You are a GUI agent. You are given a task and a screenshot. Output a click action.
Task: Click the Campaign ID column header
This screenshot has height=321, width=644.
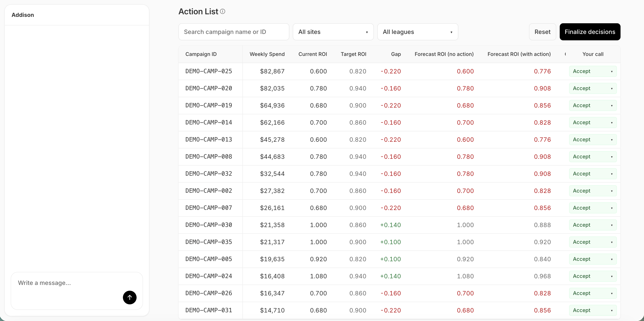[x=201, y=54]
